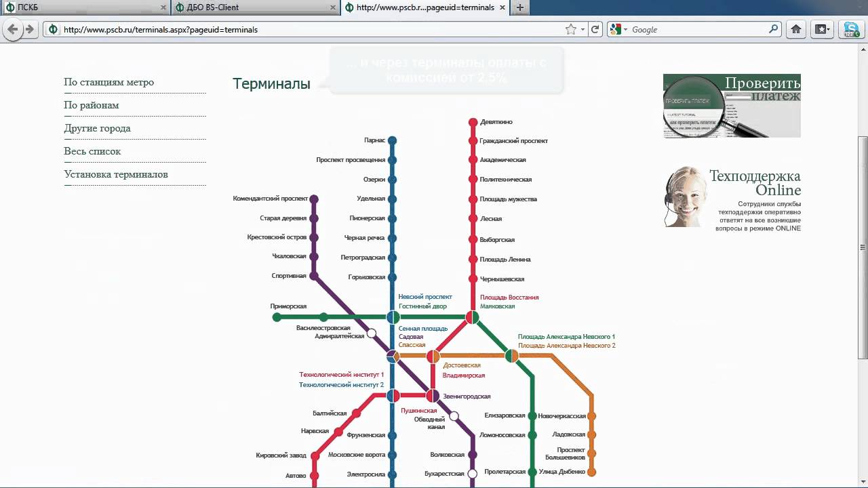The height and width of the screenshot is (488, 868).
Task: Select the Кировский завод station dot
Action: [x=315, y=456]
